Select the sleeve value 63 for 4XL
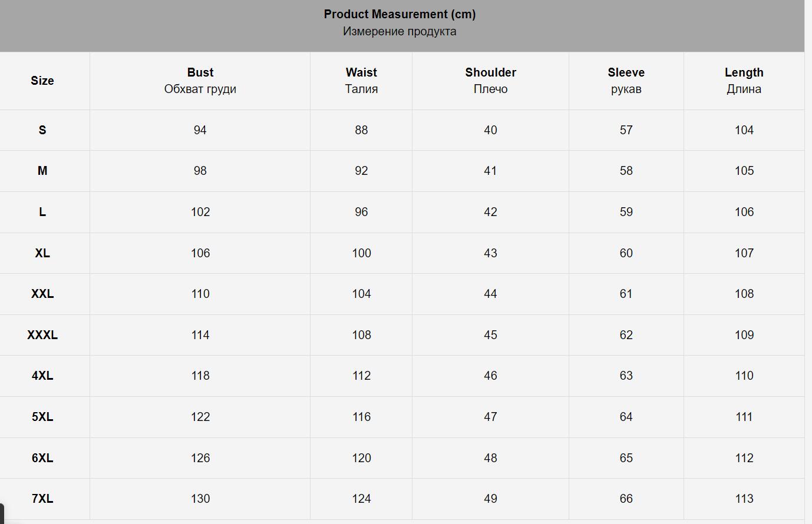Screen dimensions: 812x524 [x=626, y=376]
